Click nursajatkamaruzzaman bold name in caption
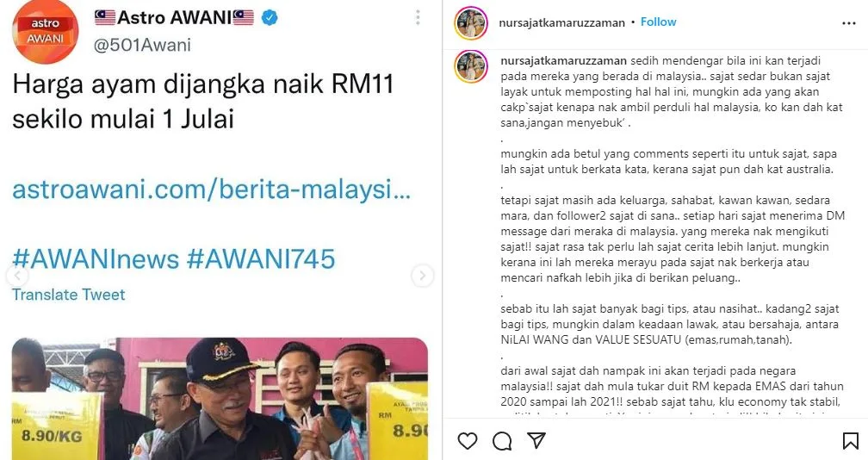 (x=563, y=60)
